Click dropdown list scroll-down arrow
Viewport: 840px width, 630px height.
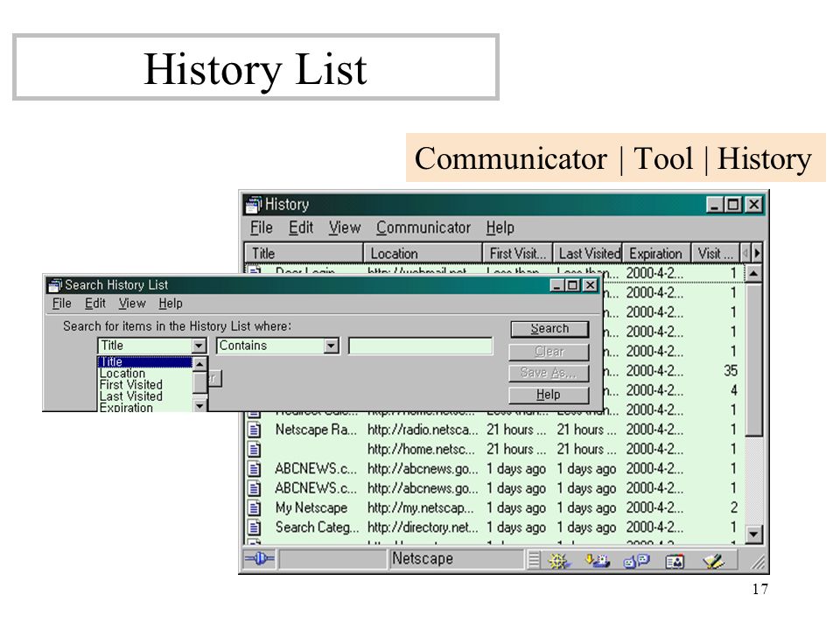coord(199,405)
